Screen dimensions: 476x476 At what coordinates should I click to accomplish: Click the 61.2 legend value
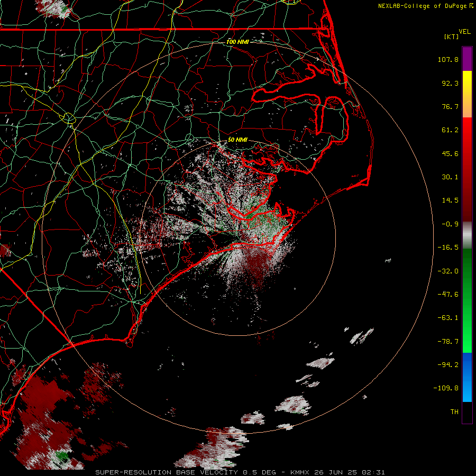pos(450,130)
